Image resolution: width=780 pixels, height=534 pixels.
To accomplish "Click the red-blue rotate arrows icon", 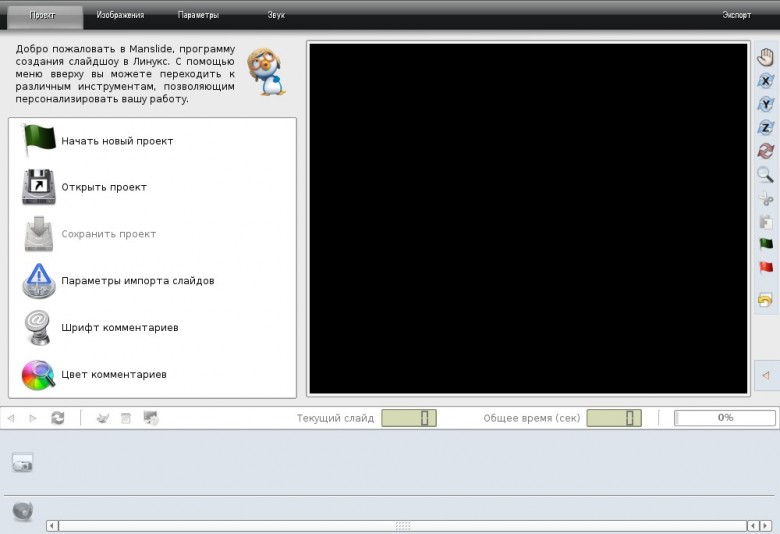I will 766,151.
